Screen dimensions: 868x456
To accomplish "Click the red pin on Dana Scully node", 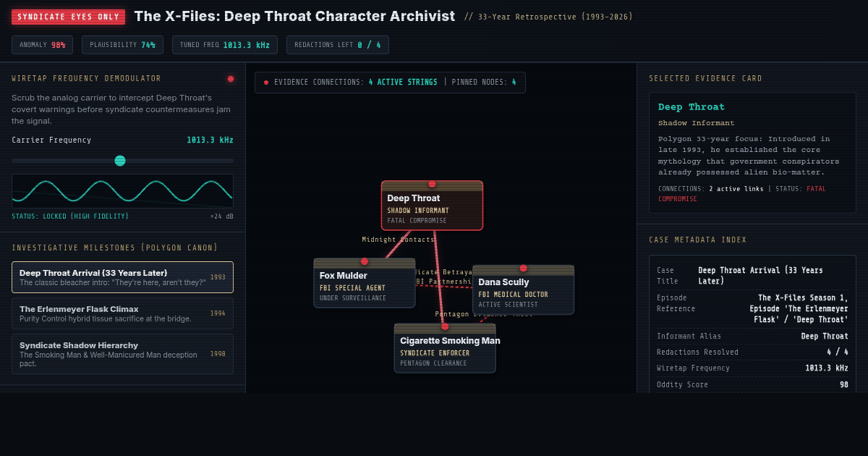I will point(523,268).
